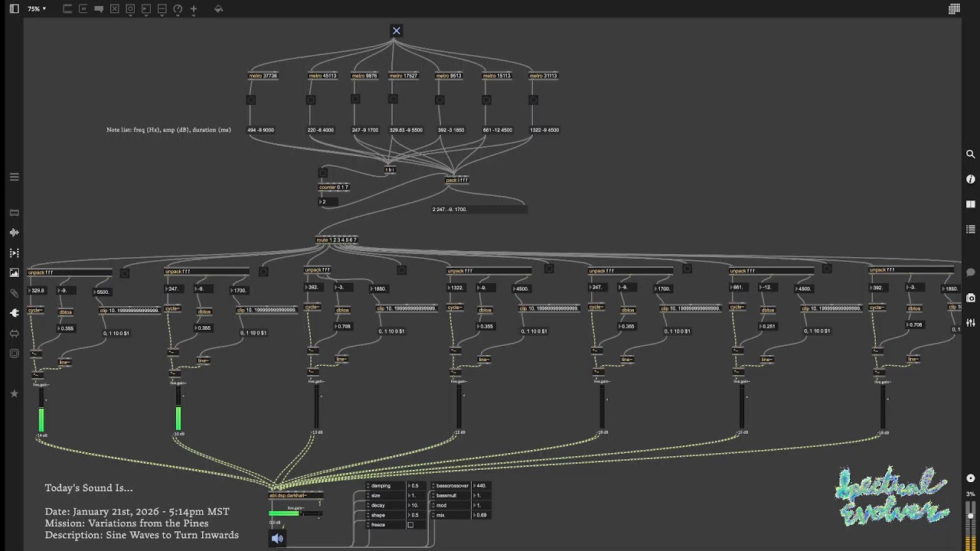Click the bang button above counter 0 1 7
Image resolution: width=980 pixels, height=551 pixels.
tap(322, 173)
